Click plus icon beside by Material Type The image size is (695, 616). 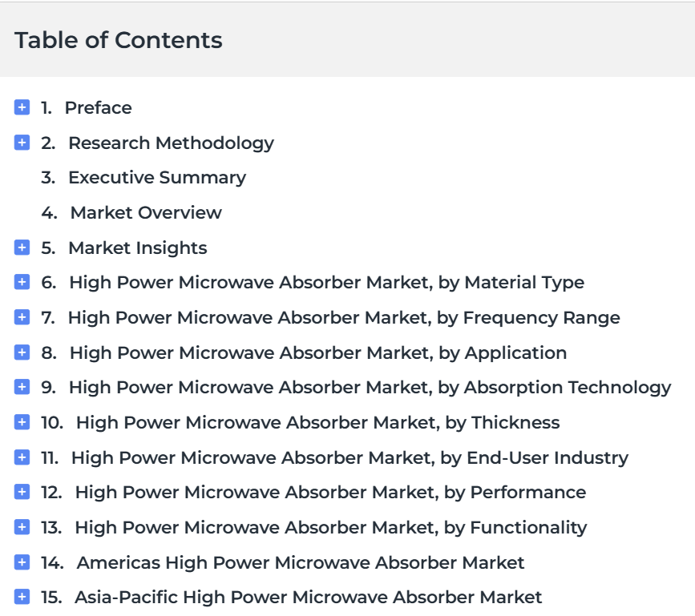22,282
